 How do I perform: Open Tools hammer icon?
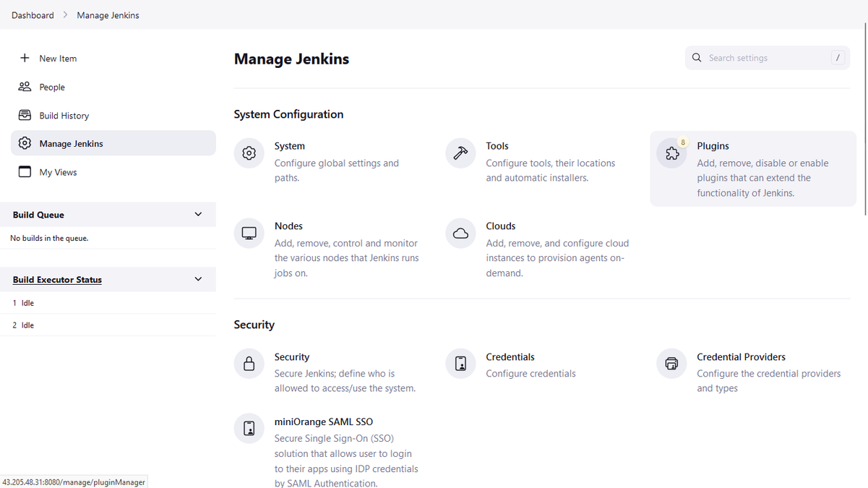[x=460, y=153]
